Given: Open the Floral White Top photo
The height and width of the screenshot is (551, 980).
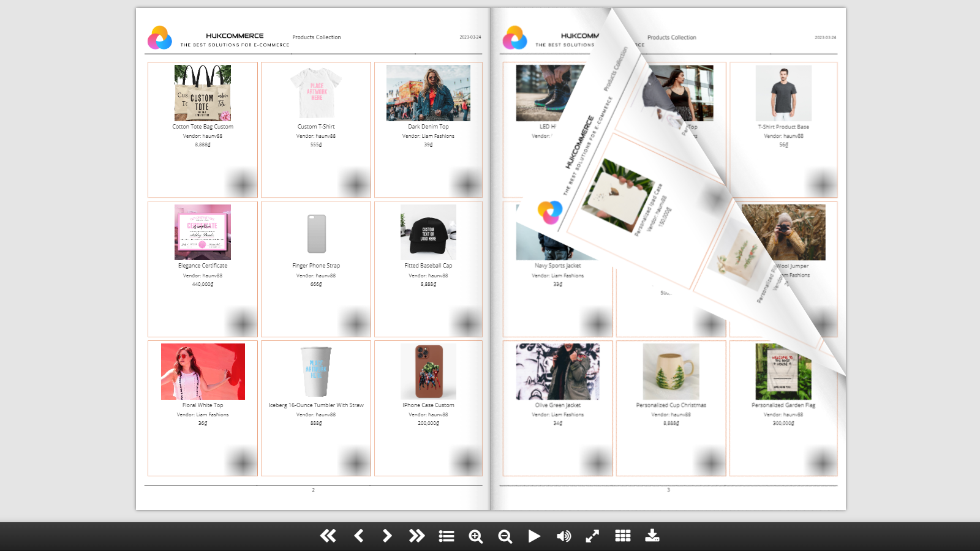Looking at the screenshot, I should tap(203, 372).
